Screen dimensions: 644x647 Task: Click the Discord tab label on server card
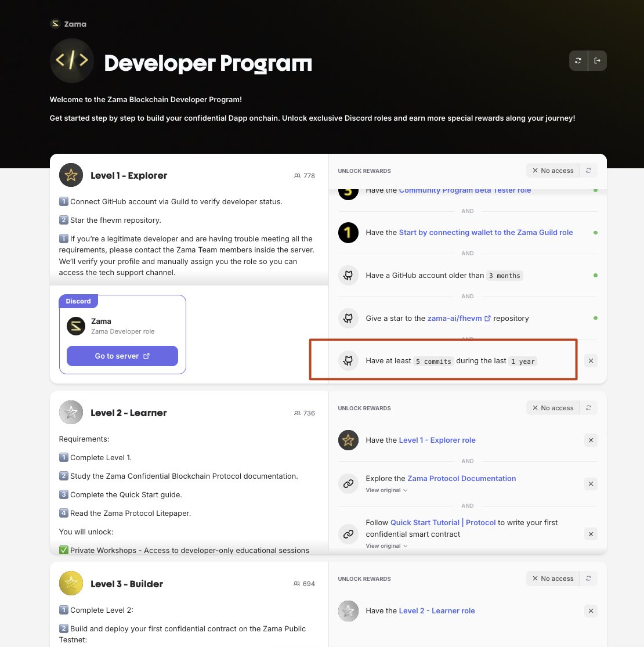[78, 301]
